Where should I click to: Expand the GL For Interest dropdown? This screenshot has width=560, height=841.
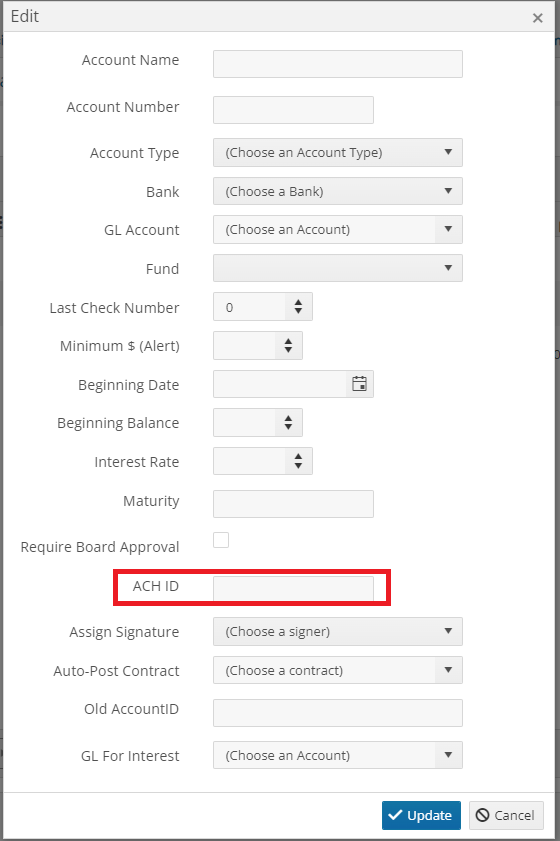click(338, 755)
